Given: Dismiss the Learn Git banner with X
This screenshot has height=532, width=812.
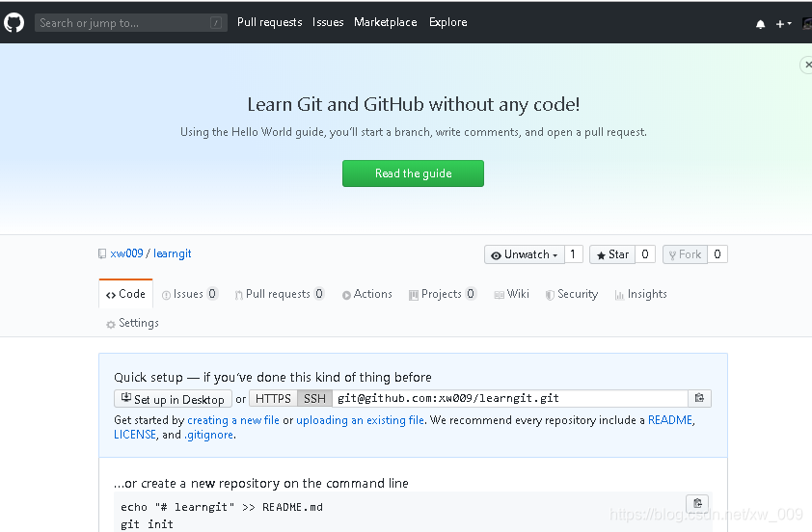Looking at the screenshot, I should [807, 65].
